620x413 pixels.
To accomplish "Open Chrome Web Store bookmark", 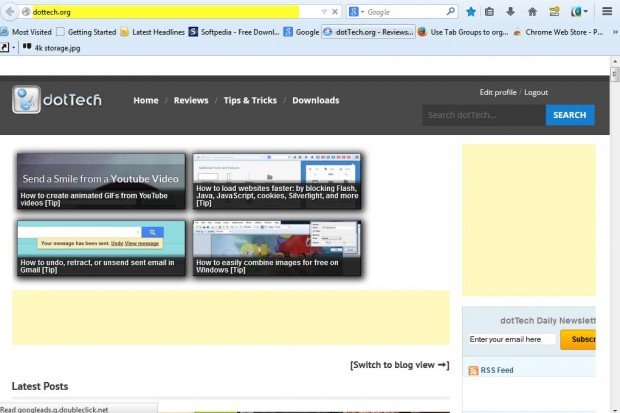I will pyautogui.click(x=558, y=32).
